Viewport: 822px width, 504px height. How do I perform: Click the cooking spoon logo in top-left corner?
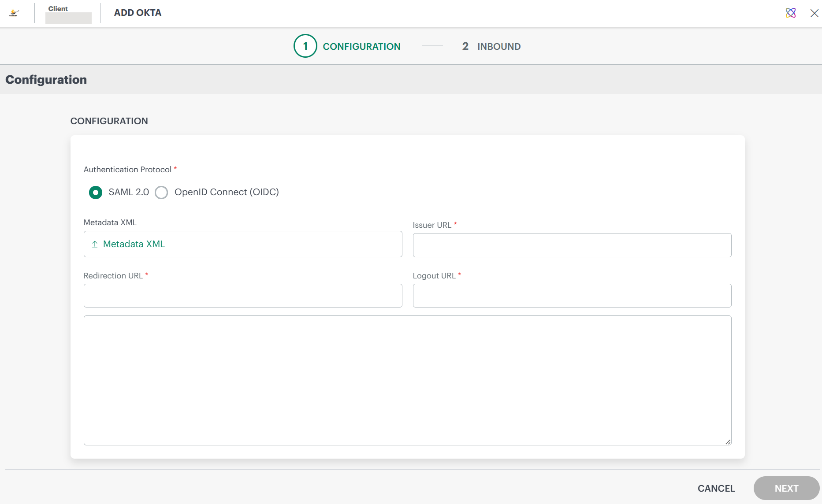(x=14, y=13)
